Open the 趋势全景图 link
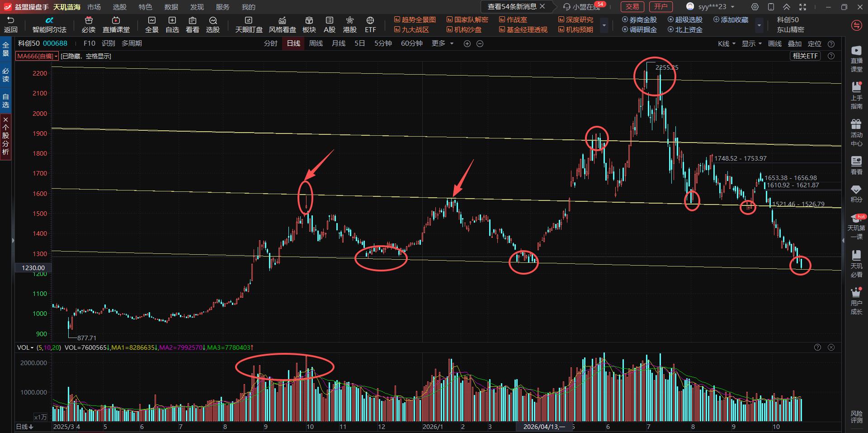This screenshot has height=433, width=868. click(x=415, y=20)
